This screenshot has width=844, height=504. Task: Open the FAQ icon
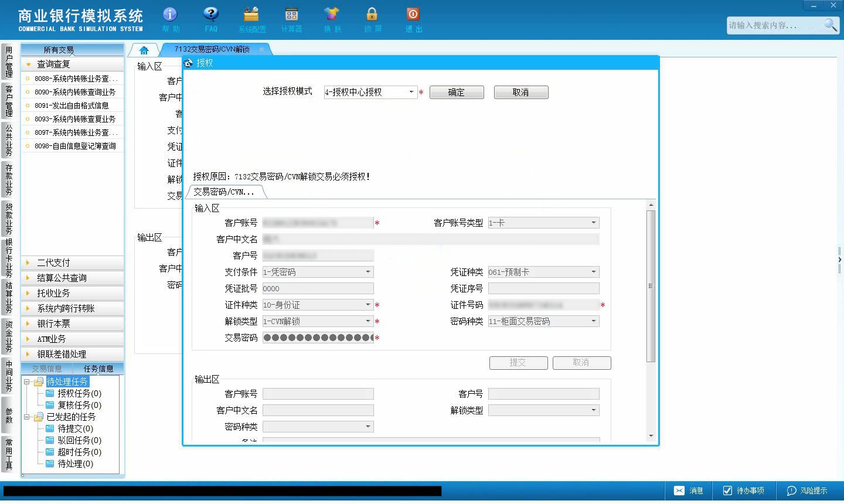[x=211, y=19]
